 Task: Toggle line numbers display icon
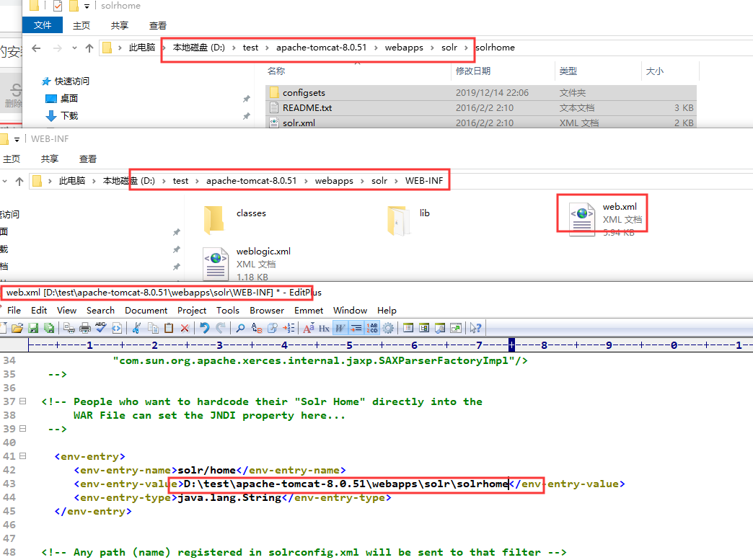[372, 328]
